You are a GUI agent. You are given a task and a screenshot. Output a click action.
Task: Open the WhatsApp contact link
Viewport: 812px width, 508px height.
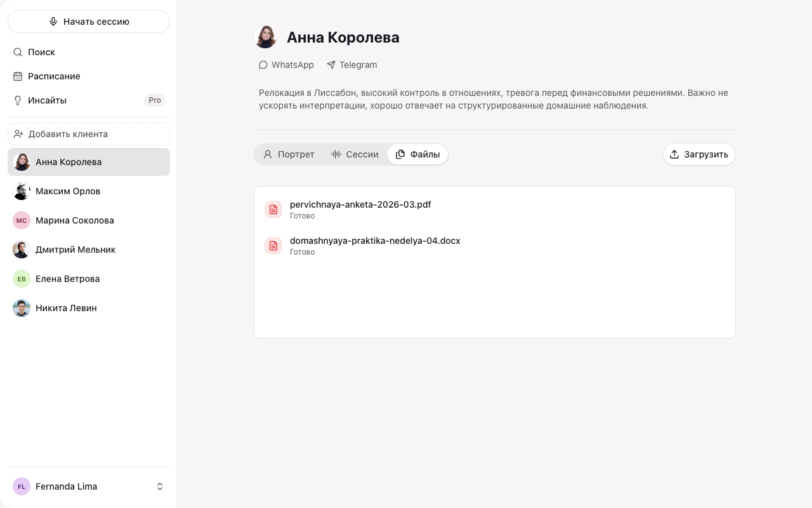pyautogui.click(x=286, y=65)
